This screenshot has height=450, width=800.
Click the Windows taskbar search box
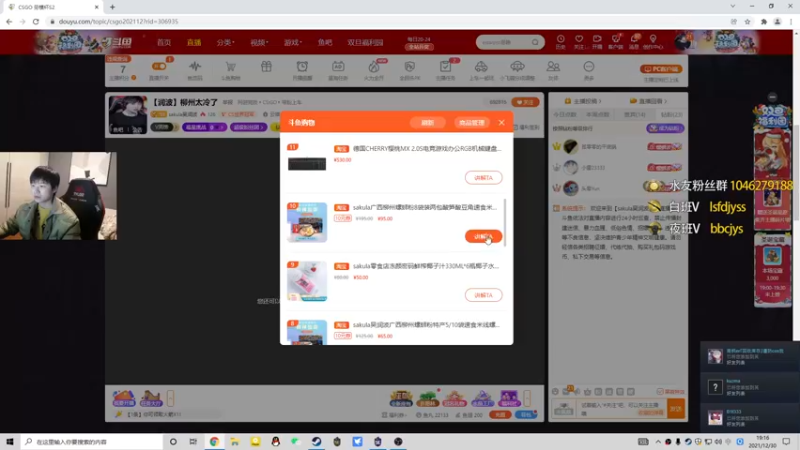[x=92, y=442]
